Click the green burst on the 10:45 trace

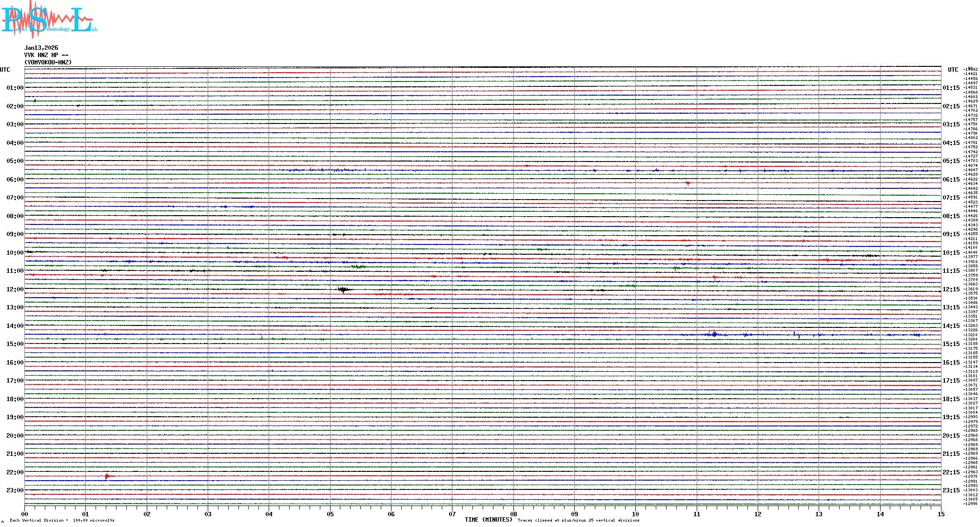(359, 266)
